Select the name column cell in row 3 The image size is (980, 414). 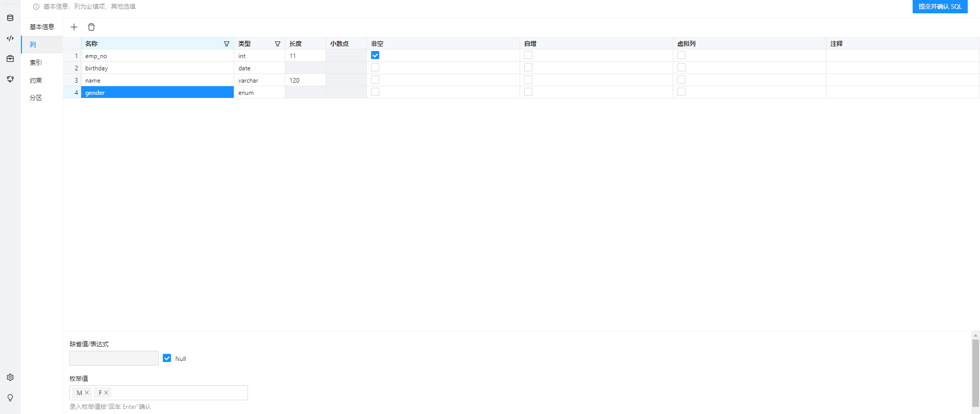click(157, 80)
